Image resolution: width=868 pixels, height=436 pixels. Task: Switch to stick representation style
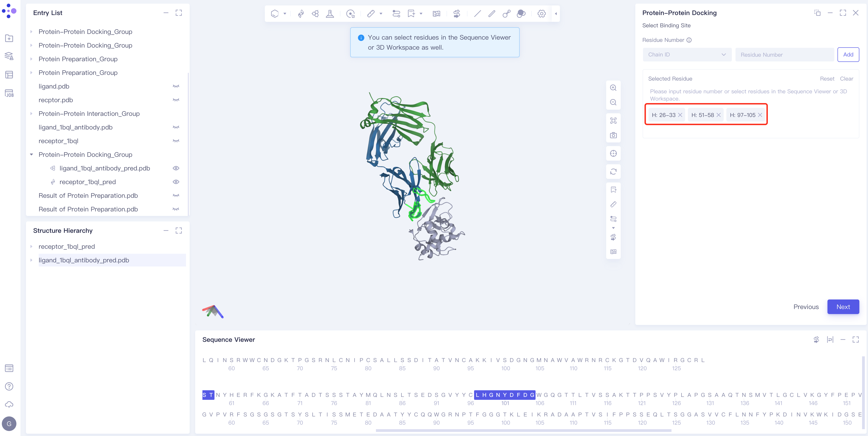pyautogui.click(x=492, y=13)
